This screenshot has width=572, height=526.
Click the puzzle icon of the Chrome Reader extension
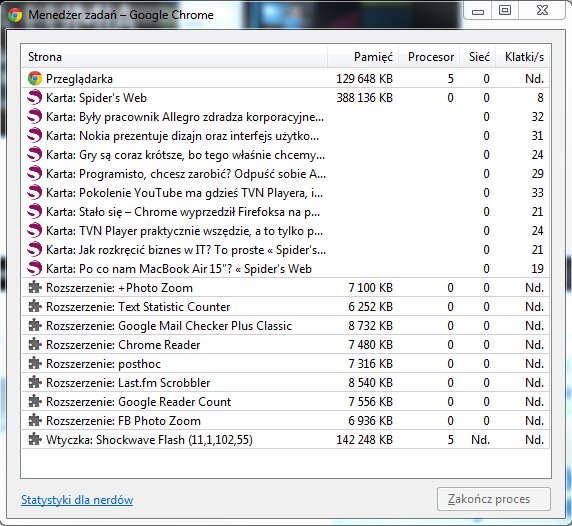(35, 344)
